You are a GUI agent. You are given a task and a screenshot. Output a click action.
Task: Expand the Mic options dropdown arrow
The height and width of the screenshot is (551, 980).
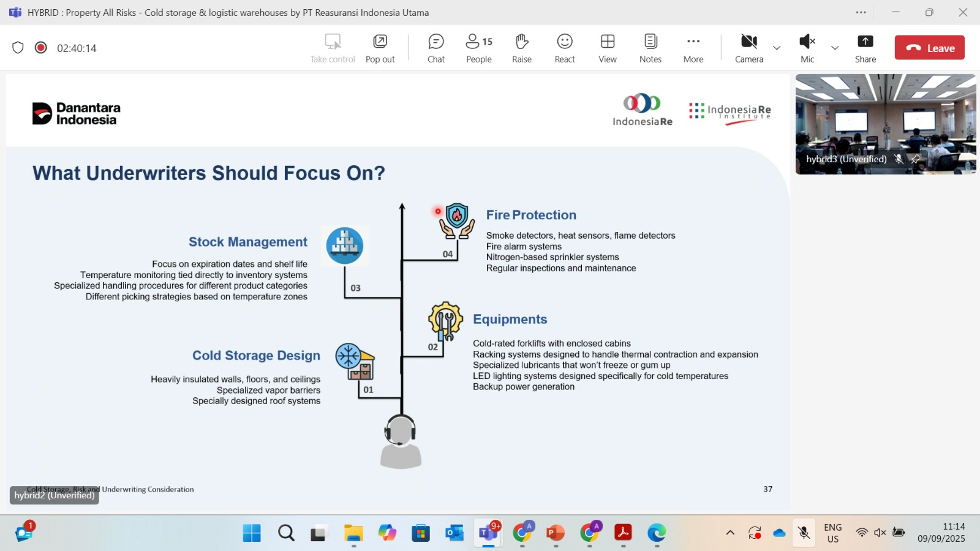[835, 48]
